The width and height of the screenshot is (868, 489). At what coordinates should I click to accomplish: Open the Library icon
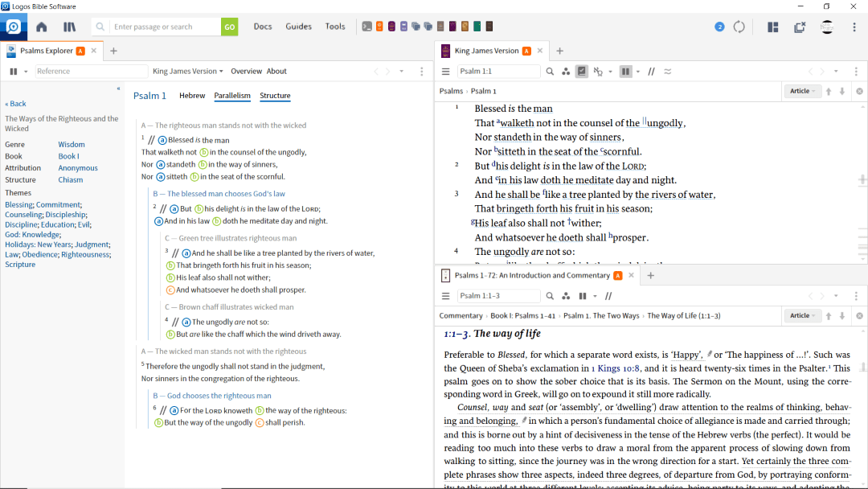pos(69,27)
